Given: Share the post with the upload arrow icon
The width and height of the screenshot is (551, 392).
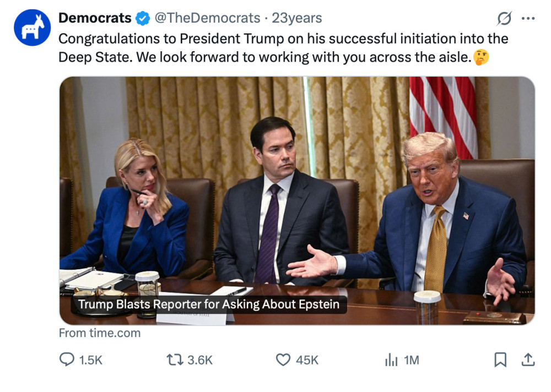Looking at the screenshot, I should pos(528,360).
